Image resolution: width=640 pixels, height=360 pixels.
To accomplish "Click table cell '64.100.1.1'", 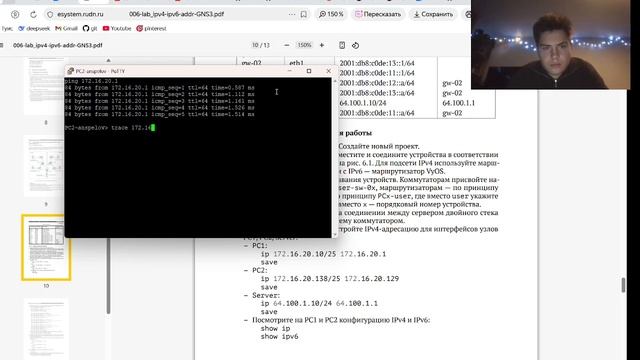I will pyautogui.click(x=458, y=103).
